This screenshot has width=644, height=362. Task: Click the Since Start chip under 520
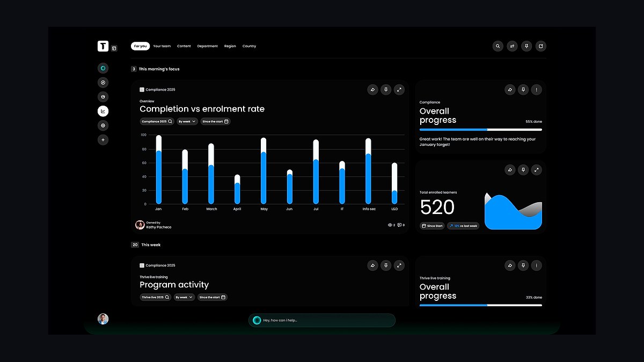pyautogui.click(x=432, y=226)
